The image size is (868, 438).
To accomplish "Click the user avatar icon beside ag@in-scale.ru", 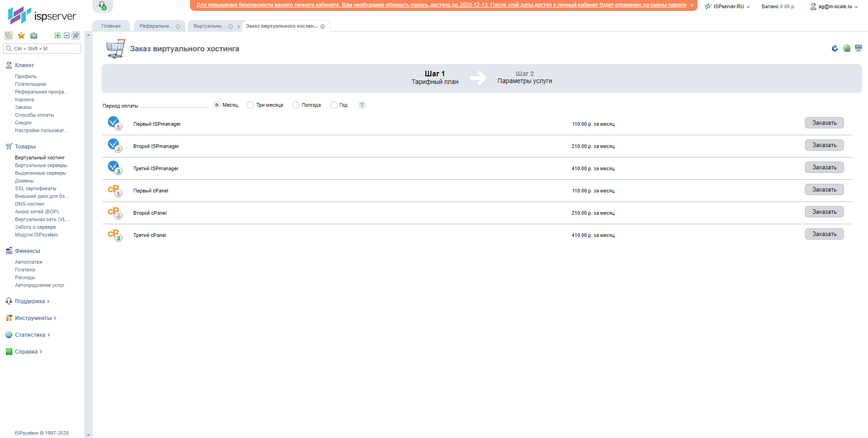I will (813, 6).
